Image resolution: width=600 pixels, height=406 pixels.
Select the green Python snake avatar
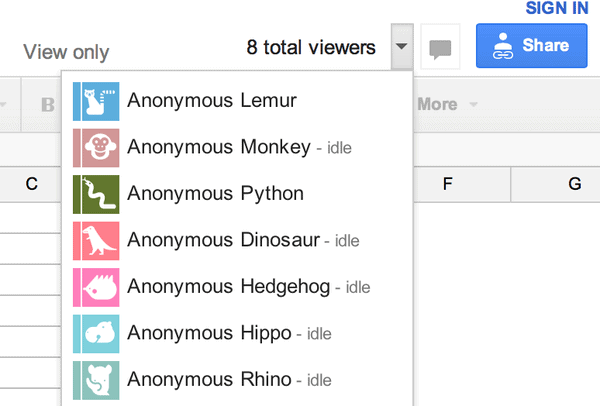point(96,194)
